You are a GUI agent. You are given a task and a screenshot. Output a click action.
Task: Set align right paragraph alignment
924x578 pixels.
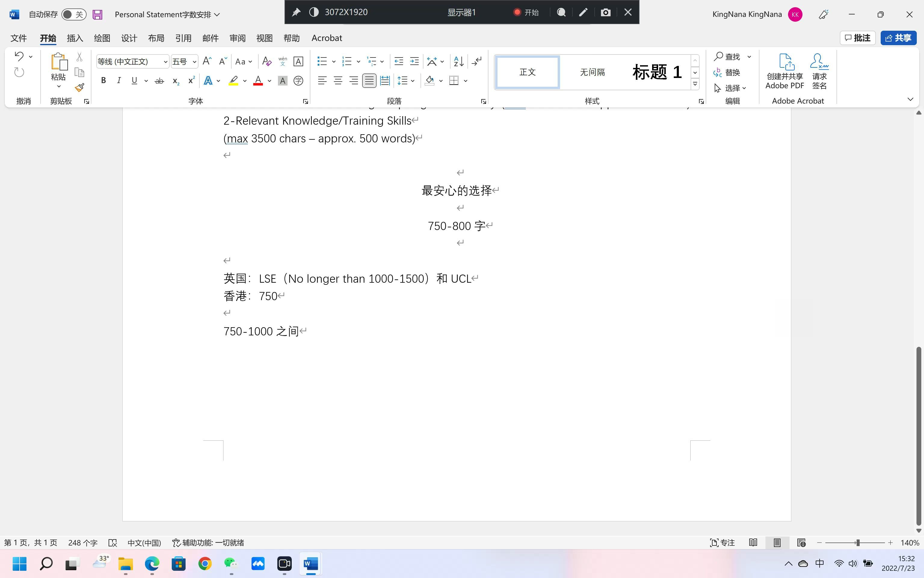(353, 81)
